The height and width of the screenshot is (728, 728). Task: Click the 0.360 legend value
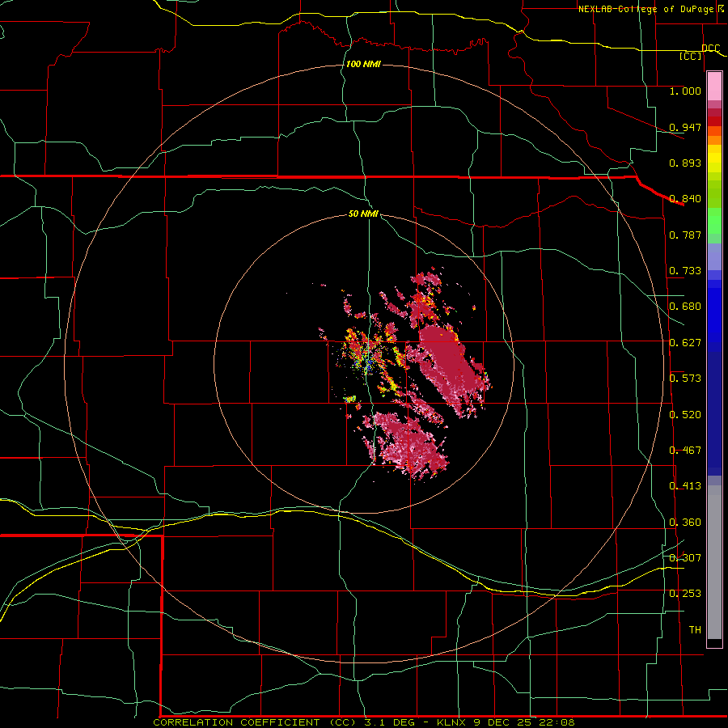coord(685,523)
